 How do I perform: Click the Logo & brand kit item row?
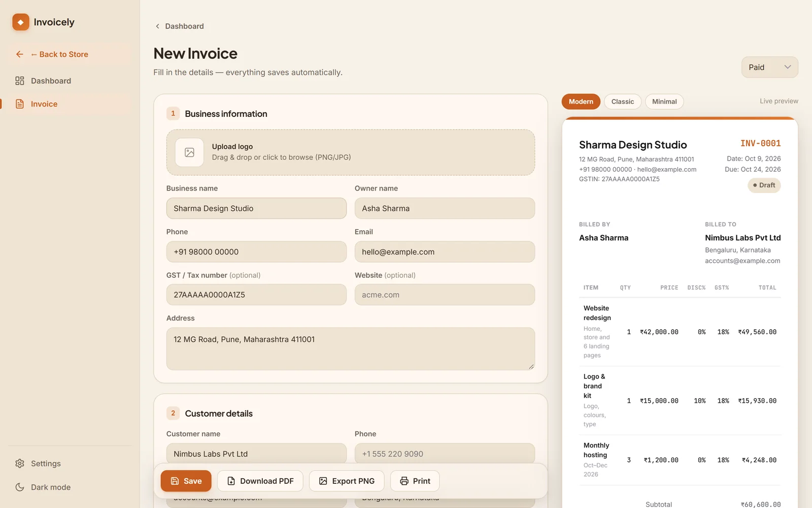(680, 400)
